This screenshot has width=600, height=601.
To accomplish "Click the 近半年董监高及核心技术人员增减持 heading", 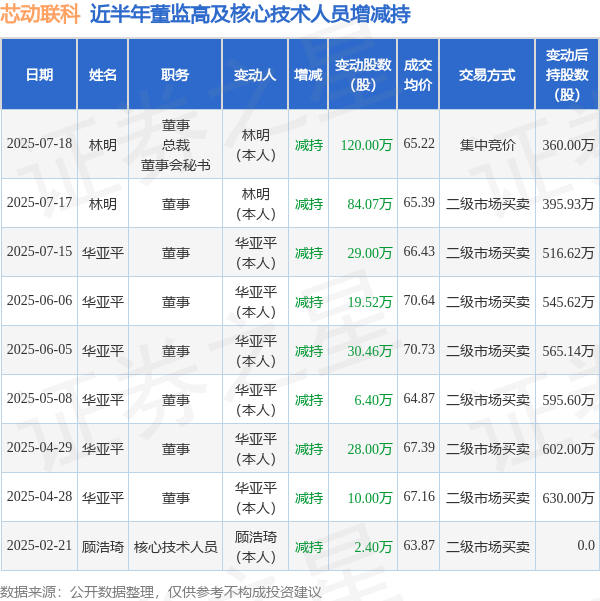I will 250,14.
